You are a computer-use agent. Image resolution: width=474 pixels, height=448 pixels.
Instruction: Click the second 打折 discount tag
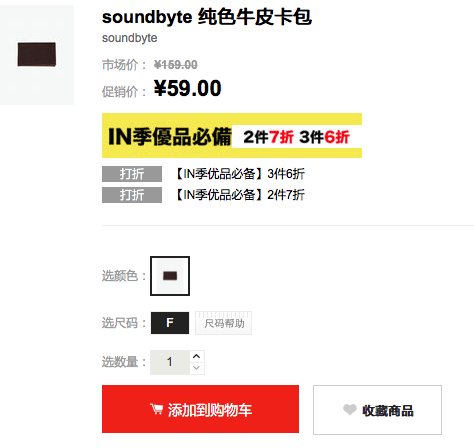(x=132, y=195)
